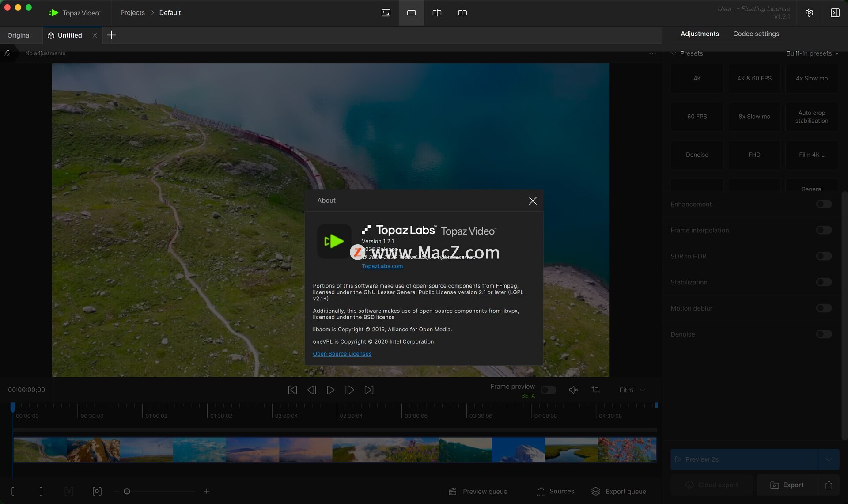The image size is (848, 504).
Task: Open the Fit % zoom dropdown
Action: point(632,390)
